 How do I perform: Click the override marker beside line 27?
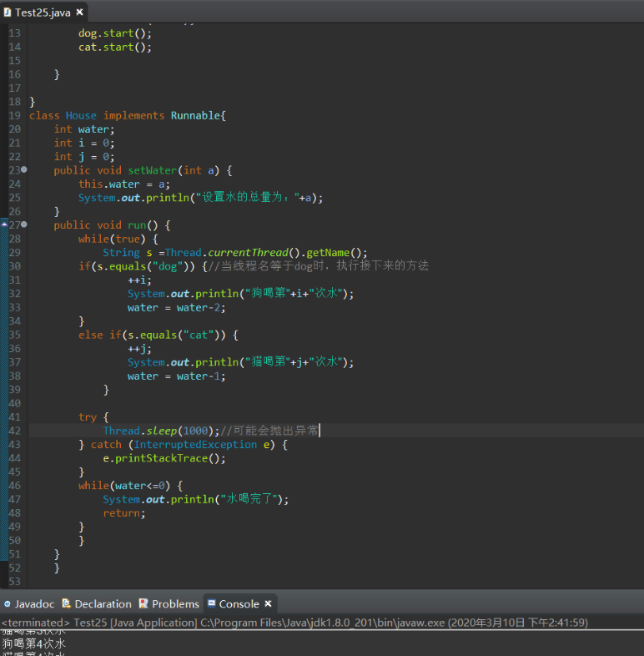(x=4, y=225)
